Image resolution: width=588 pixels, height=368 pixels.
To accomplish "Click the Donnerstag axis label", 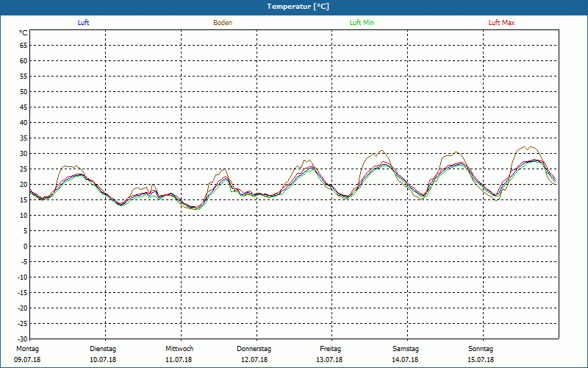I will [254, 349].
